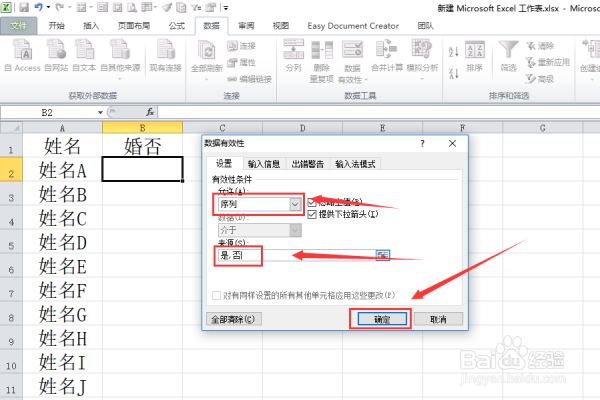
Task: Select the cell containing 婚否
Action: coord(142,146)
